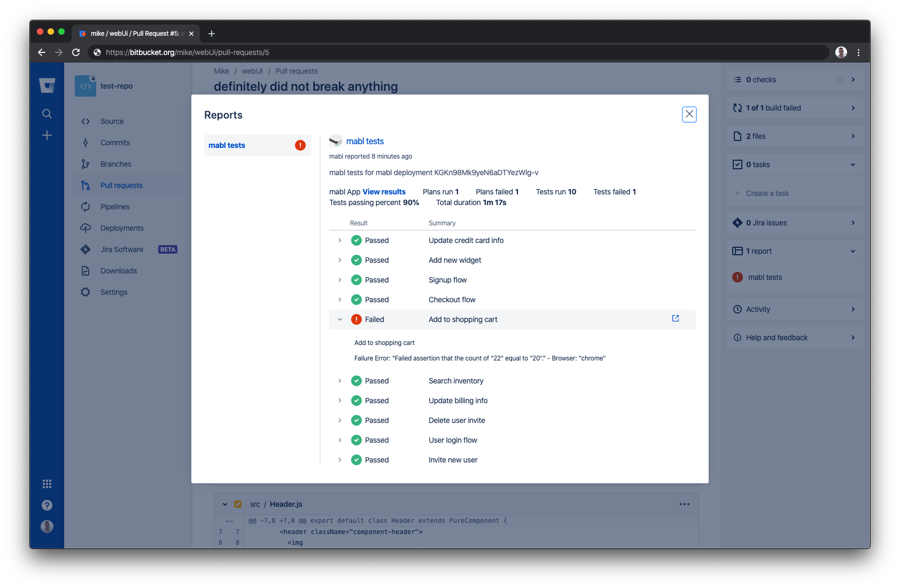The height and width of the screenshot is (588, 900).
Task: Click the reload page button
Action: [76, 52]
